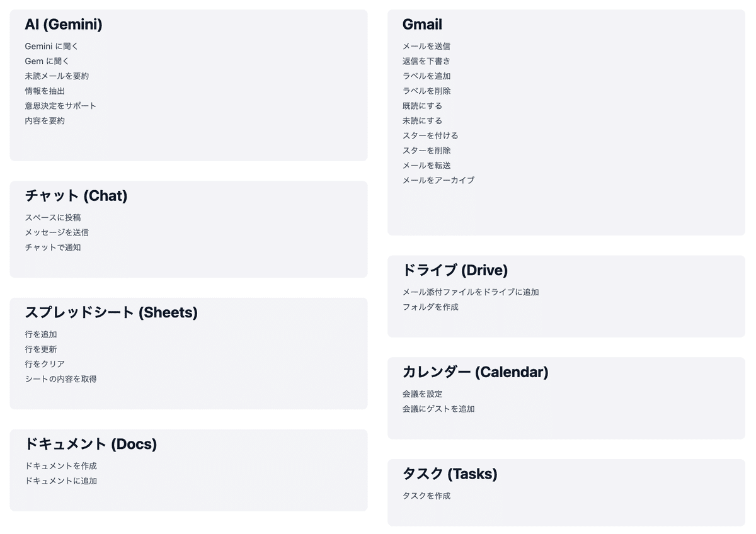The height and width of the screenshot is (534, 756).
Task: Click 'シートの内容を取得' item
Action: click(x=60, y=379)
